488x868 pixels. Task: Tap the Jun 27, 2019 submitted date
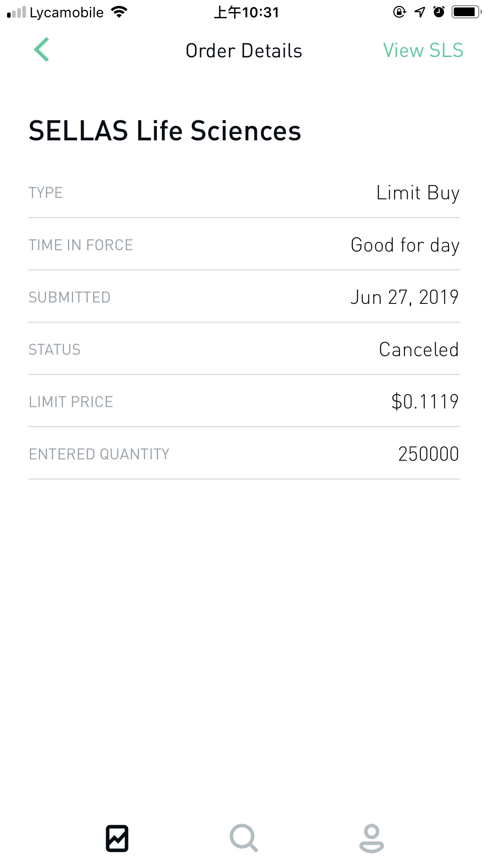404,298
